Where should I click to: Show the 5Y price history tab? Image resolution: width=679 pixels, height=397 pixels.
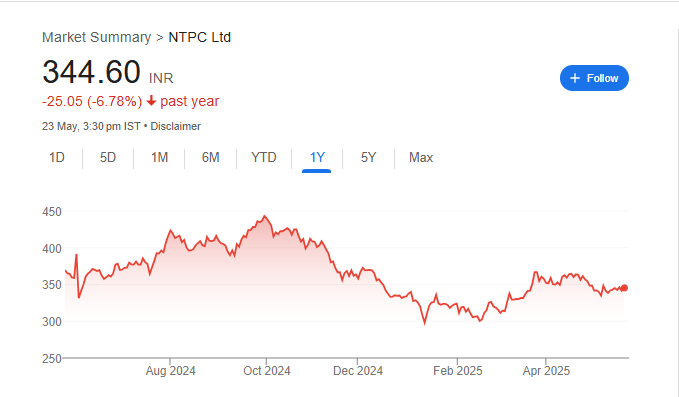tap(369, 158)
